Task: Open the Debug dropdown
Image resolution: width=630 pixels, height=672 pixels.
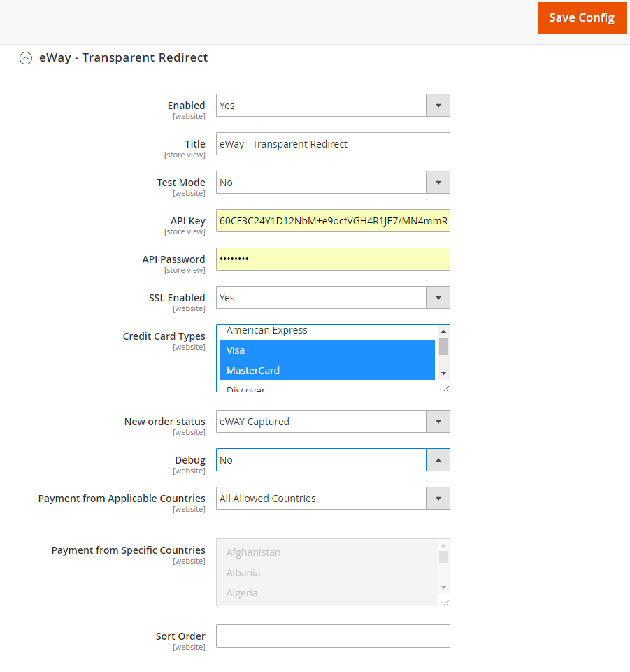Action: point(438,459)
